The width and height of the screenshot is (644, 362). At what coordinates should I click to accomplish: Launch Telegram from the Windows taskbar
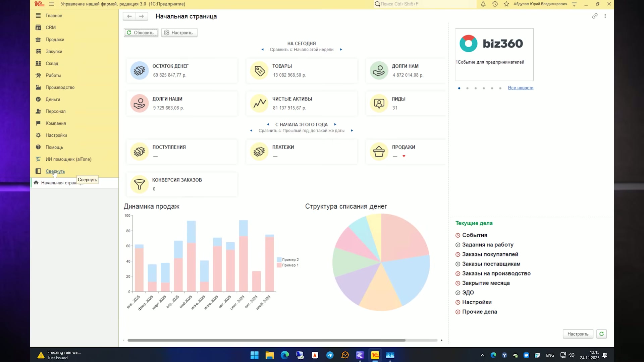pyautogui.click(x=330, y=355)
